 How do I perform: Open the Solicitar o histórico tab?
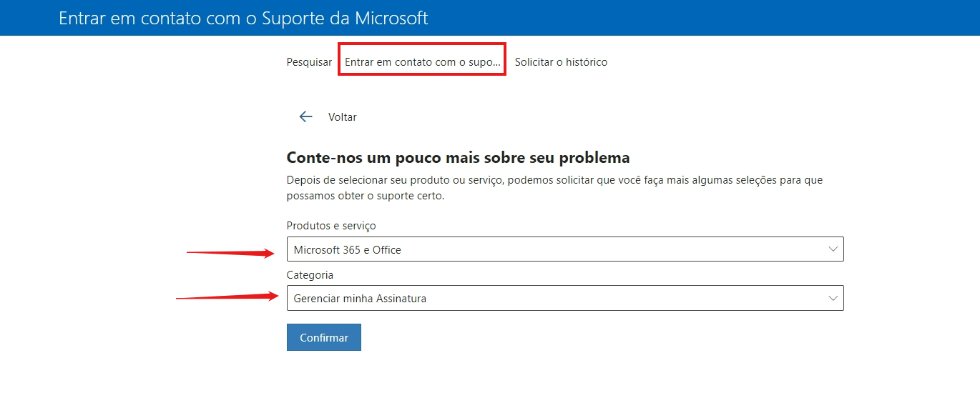coord(561,62)
